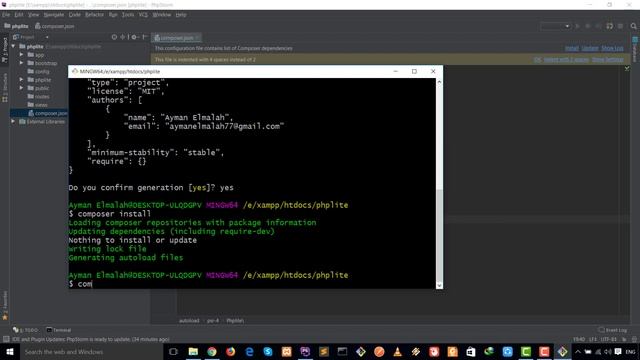The height and width of the screenshot is (360, 640).
Task: Expand the phplite subfolder
Action: click(x=21, y=80)
